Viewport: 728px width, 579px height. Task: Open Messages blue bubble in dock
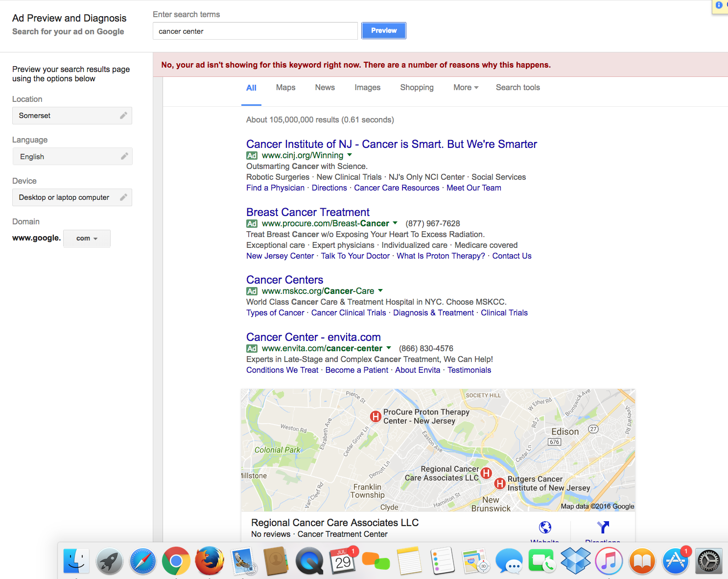tap(509, 561)
